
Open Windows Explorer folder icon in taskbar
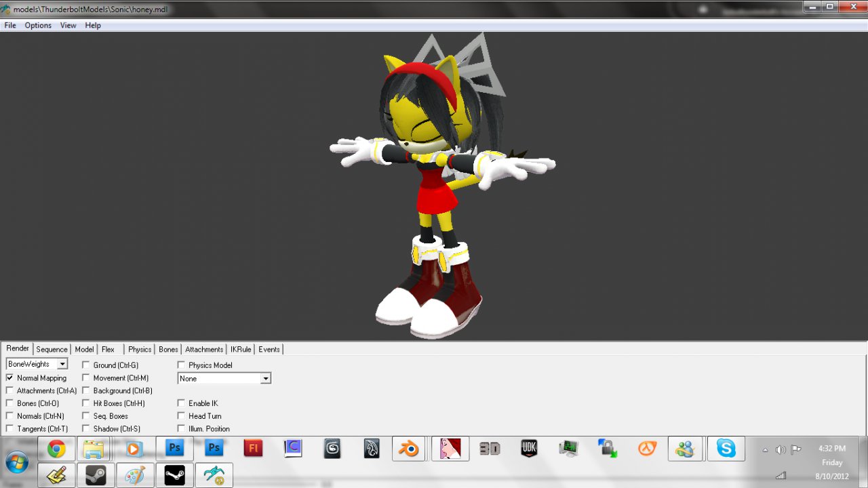coord(94,449)
